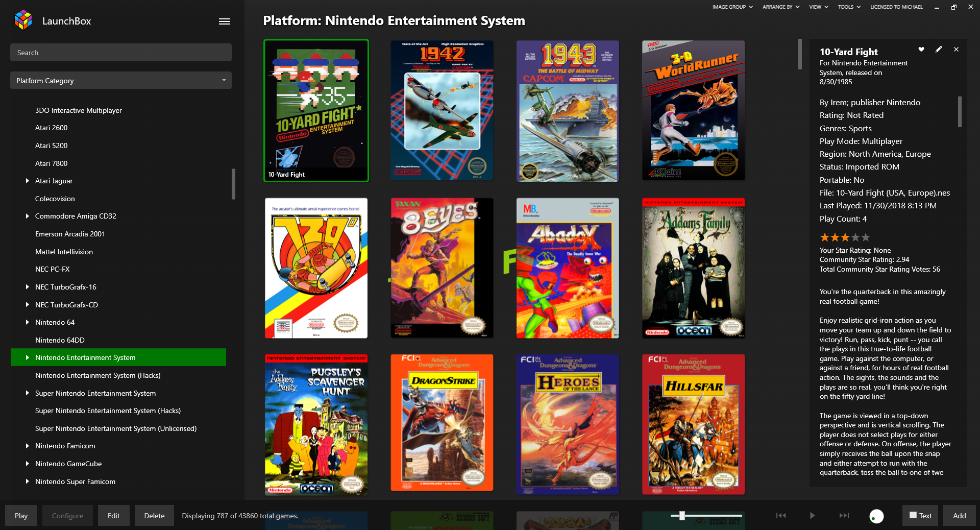Start music playback with play icon
The height and width of the screenshot is (530, 980).
click(812, 516)
